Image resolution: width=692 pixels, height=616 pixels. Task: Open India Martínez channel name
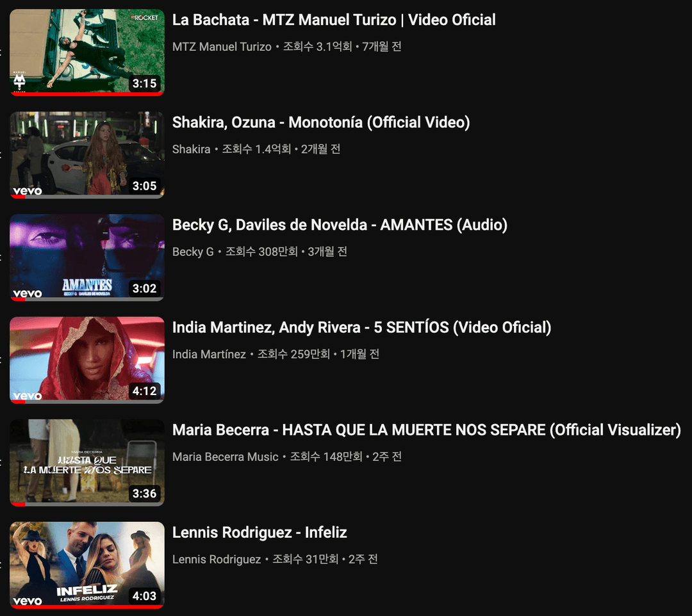tap(209, 354)
